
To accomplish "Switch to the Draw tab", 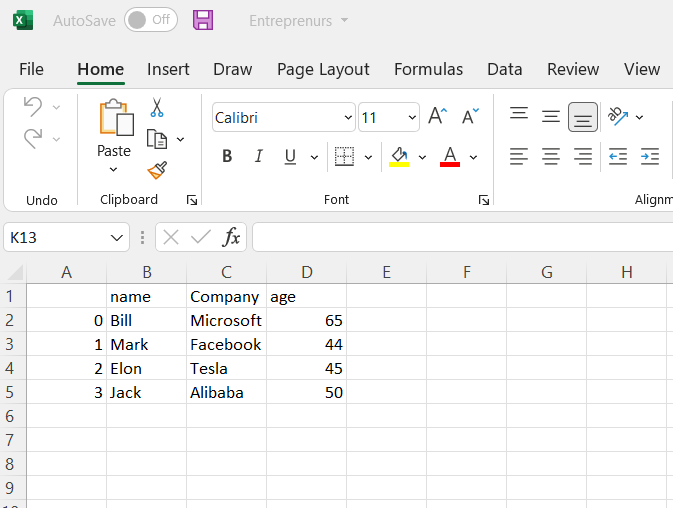I will point(233,69).
